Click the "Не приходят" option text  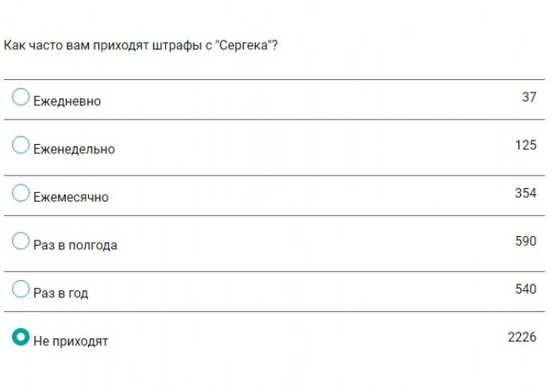71,341
